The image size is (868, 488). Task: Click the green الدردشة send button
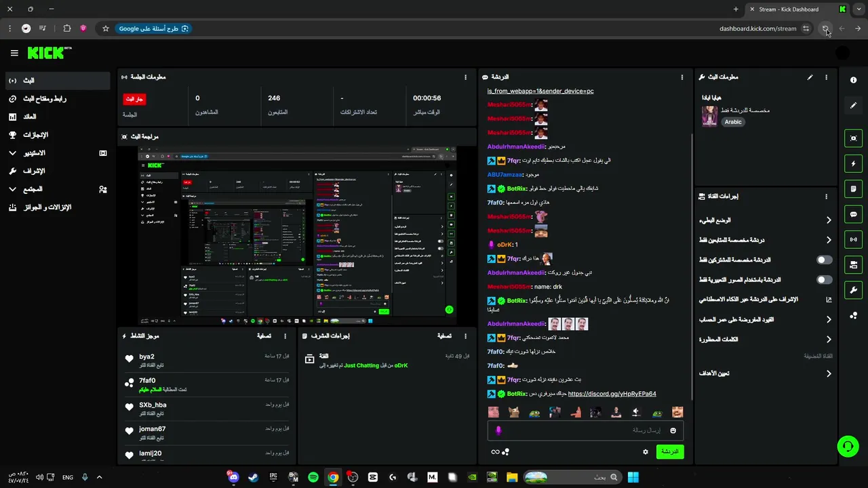669,451
